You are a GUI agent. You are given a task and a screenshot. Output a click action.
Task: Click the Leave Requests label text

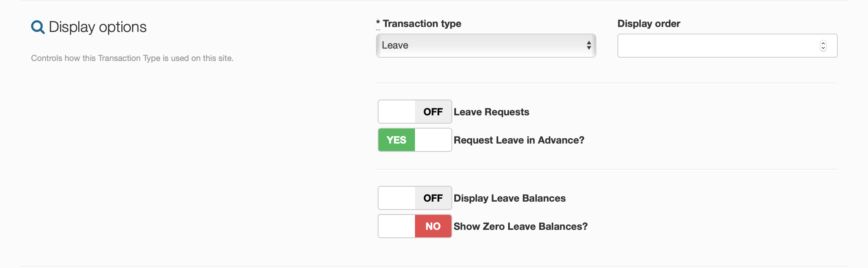coord(491,112)
